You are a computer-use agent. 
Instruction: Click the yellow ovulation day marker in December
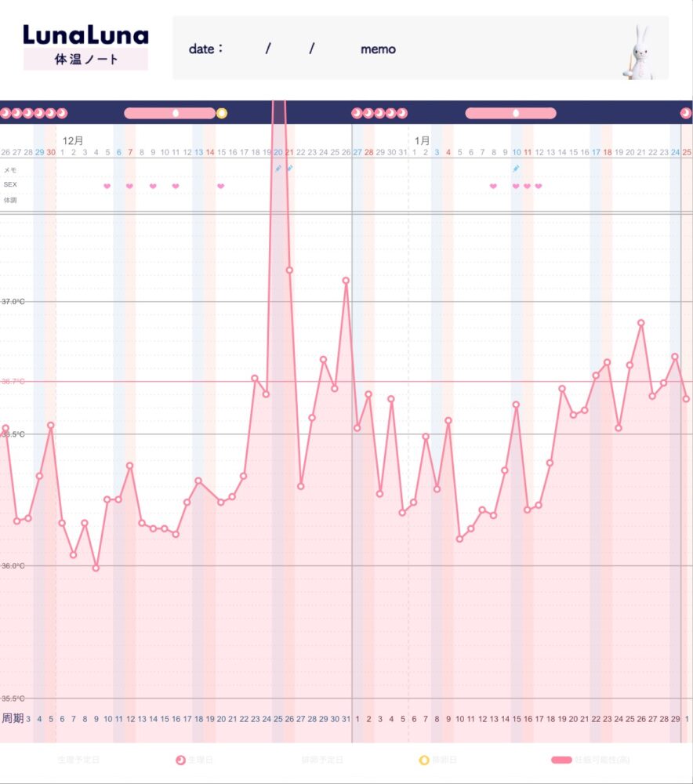click(x=222, y=113)
